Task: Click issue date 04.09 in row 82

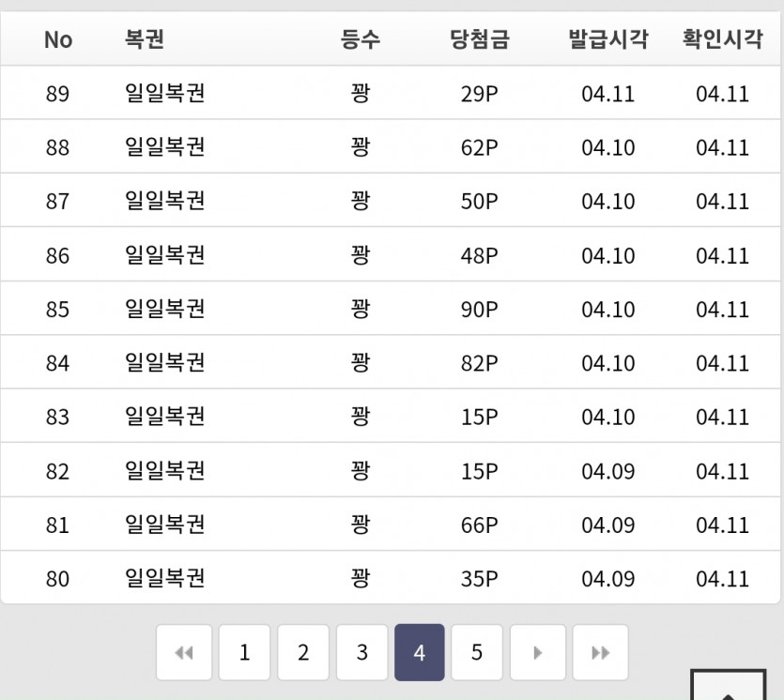Action: tap(608, 471)
